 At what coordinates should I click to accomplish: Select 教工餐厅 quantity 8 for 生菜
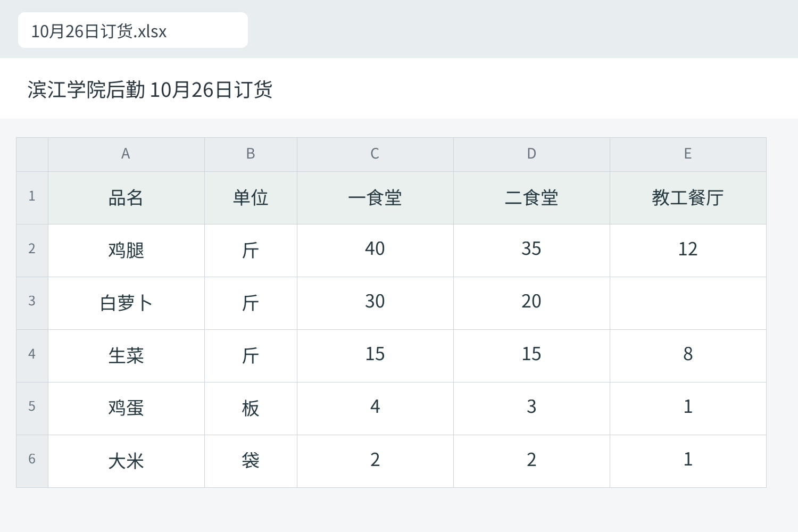[688, 356]
